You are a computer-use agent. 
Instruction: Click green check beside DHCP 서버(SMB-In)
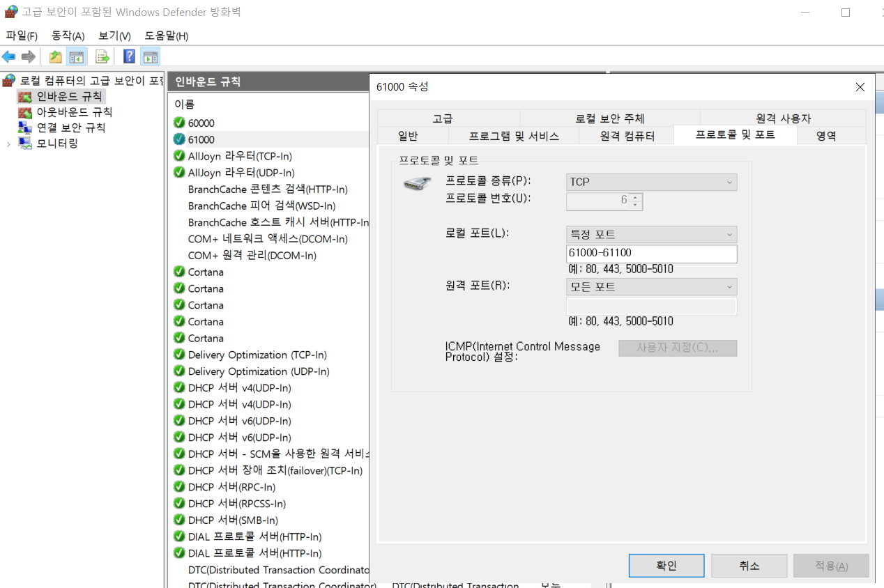[x=179, y=520]
